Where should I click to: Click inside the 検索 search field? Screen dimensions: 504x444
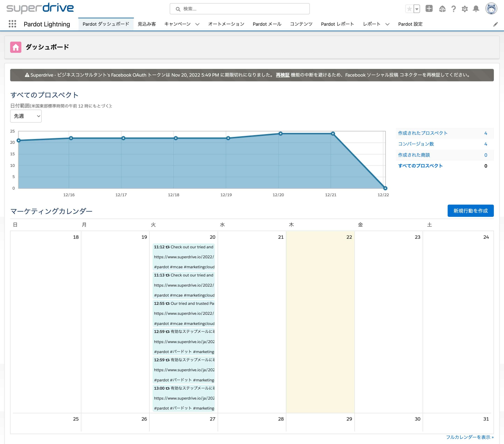[x=240, y=9]
